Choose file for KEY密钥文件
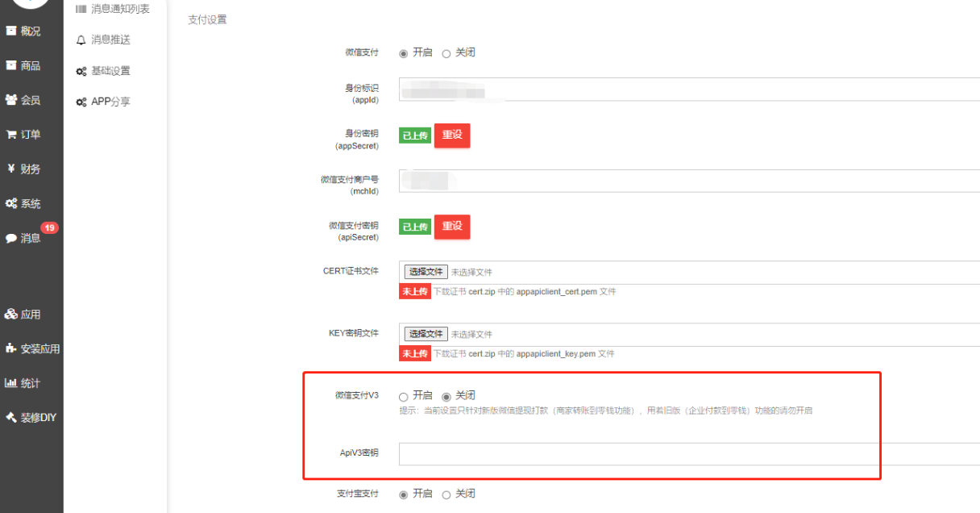 pos(426,334)
